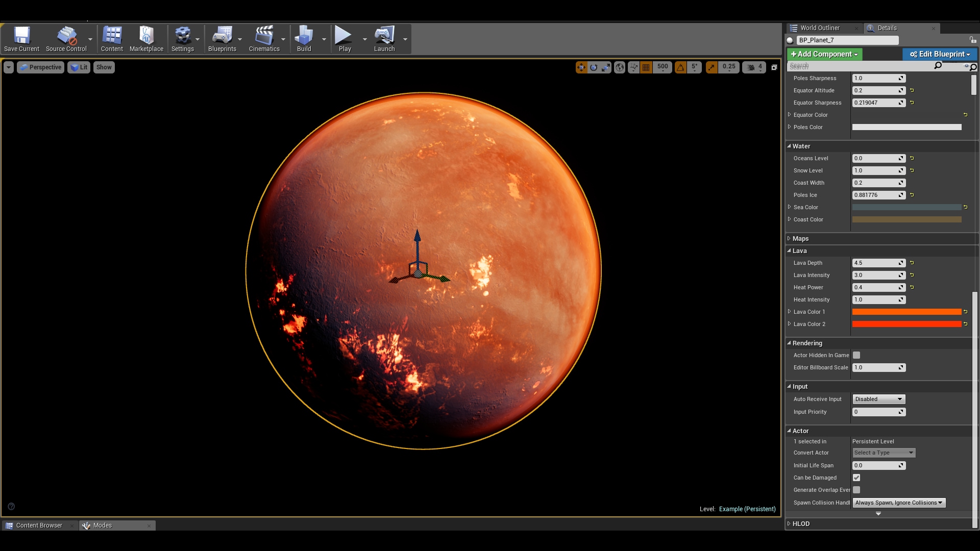Click the Add Component button

click(x=823, y=54)
